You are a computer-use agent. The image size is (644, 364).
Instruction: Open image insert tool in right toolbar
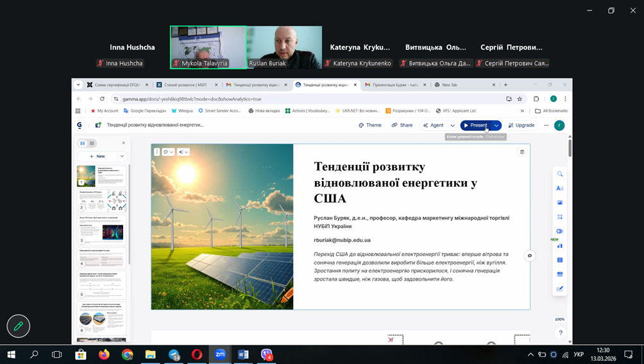point(559,202)
